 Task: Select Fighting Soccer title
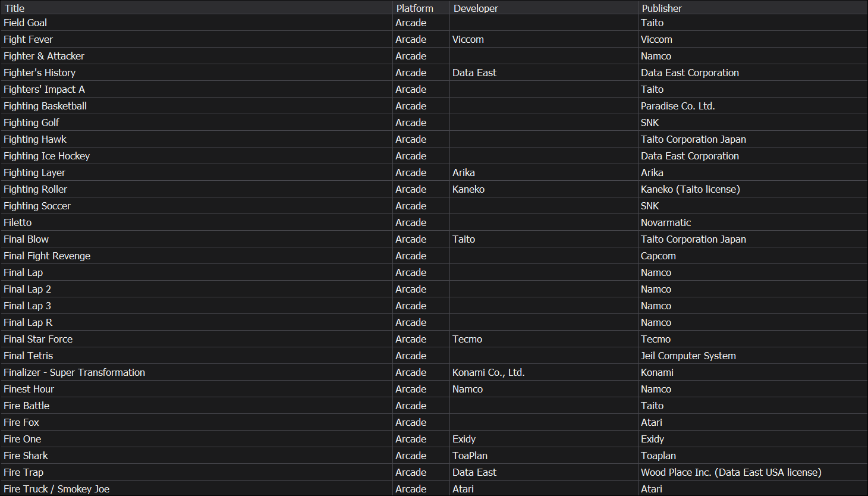point(37,206)
